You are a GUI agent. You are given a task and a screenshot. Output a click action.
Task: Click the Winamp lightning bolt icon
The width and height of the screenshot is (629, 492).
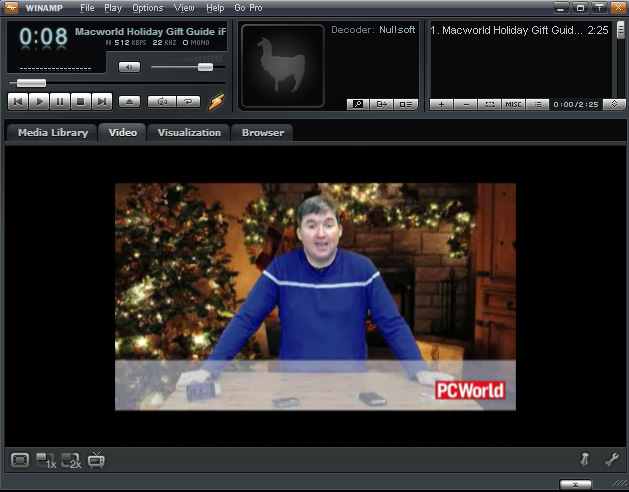[x=216, y=101]
